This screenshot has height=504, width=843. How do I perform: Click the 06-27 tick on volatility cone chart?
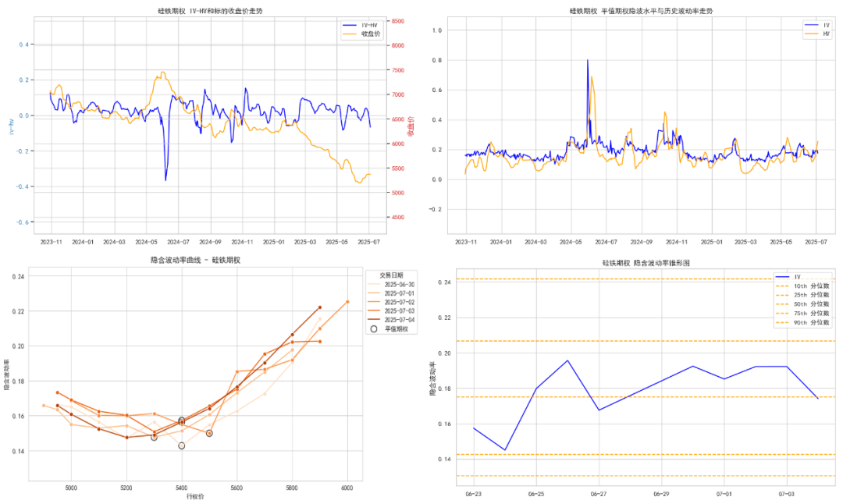click(599, 495)
